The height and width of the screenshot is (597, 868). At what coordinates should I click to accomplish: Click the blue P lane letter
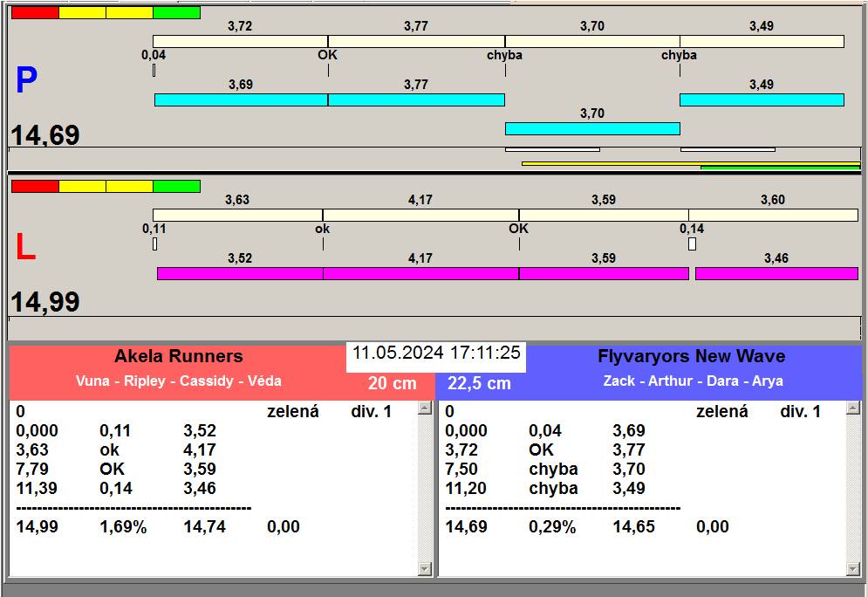pos(26,81)
